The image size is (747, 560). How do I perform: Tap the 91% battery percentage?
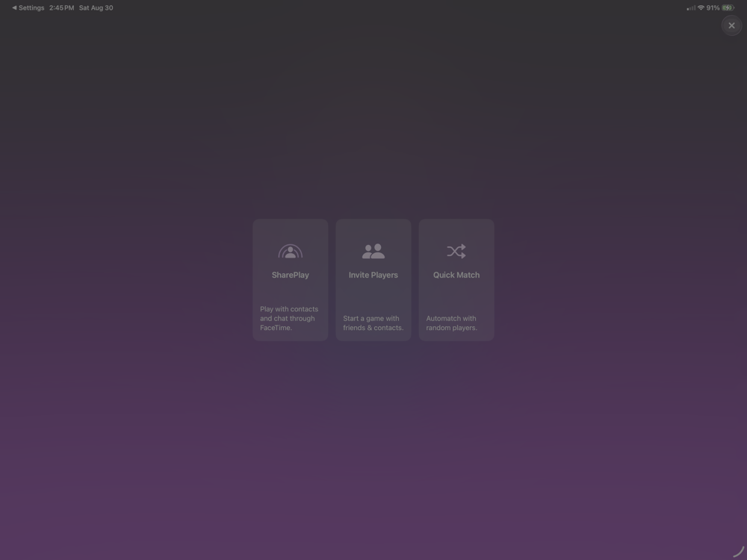[713, 7]
